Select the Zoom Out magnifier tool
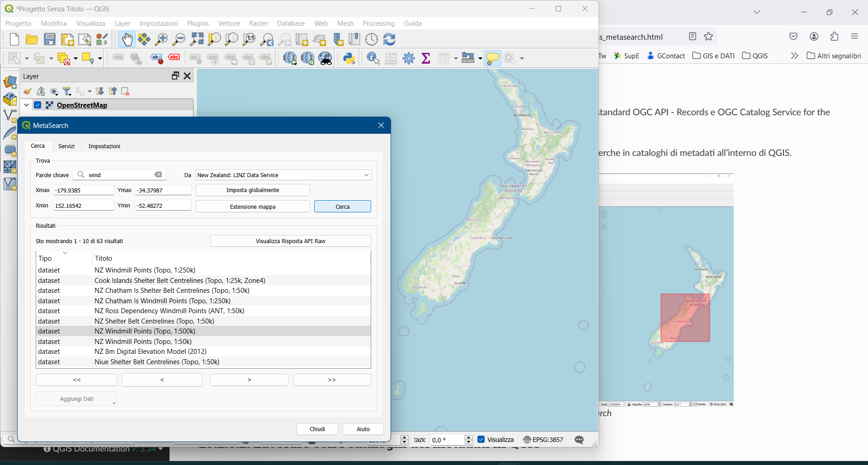 [x=179, y=40]
